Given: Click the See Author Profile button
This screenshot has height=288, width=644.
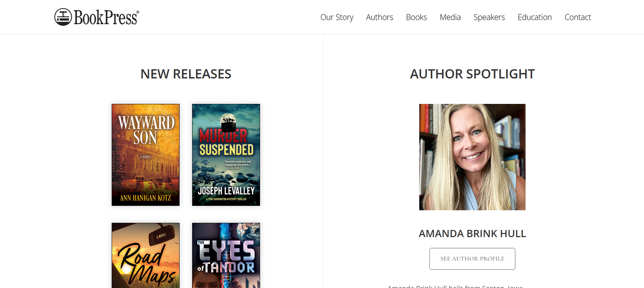Looking at the screenshot, I should 472,259.
